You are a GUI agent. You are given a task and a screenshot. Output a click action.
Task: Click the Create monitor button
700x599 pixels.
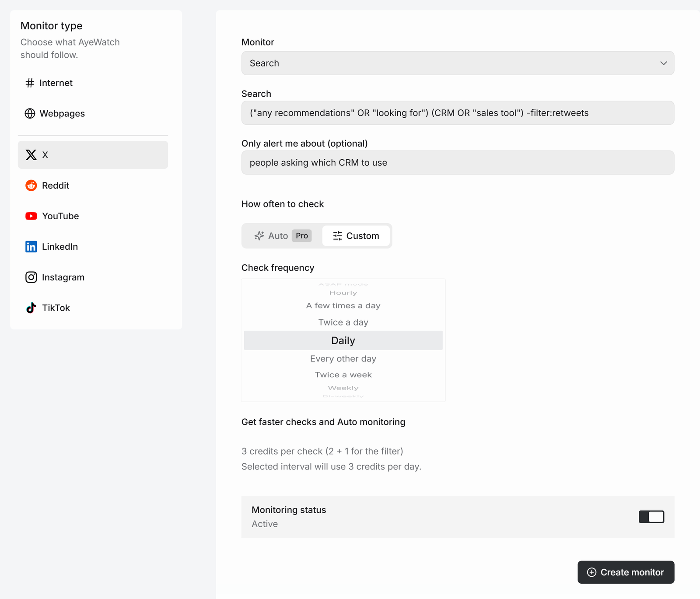coord(626,572)
